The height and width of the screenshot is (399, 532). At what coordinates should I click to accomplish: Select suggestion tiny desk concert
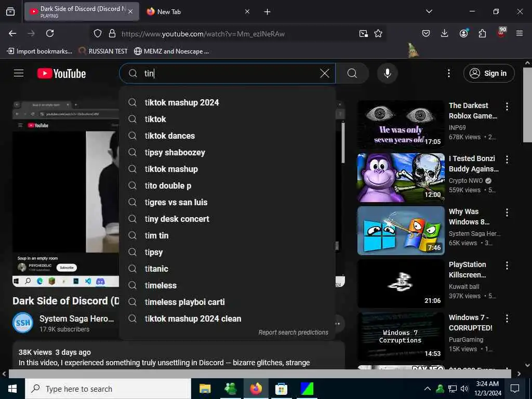coord(228,219)
